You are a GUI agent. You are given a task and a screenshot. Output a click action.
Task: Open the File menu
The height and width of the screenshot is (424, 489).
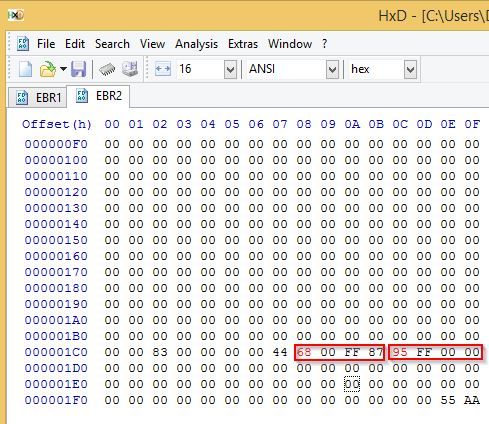point(46,44)
